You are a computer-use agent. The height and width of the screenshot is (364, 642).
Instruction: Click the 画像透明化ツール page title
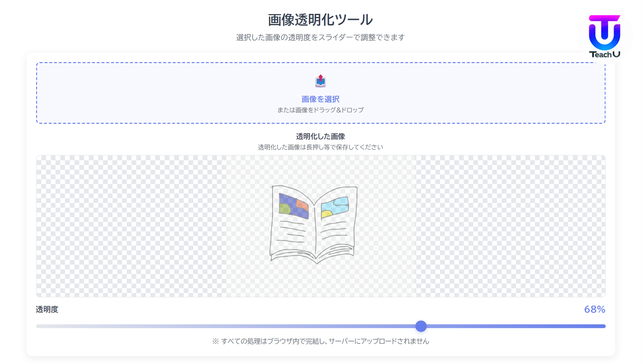pyautogui.click(x=319, y=20)
